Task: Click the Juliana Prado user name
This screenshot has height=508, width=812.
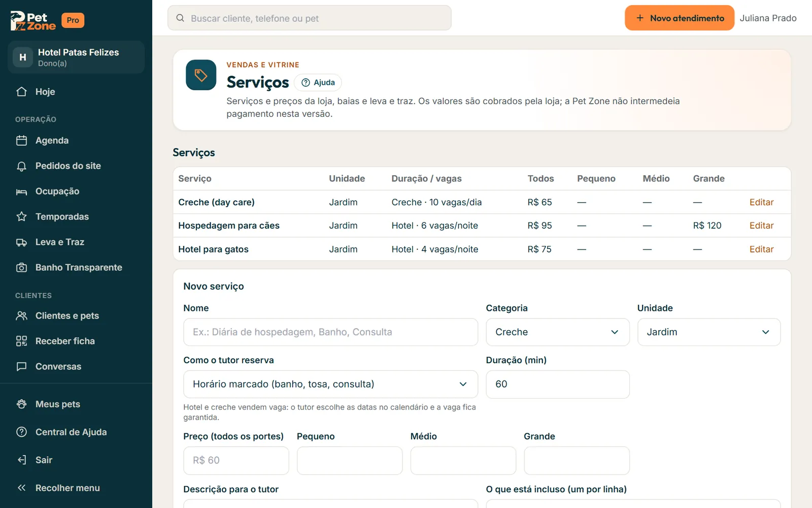Action: coord(768,18)
